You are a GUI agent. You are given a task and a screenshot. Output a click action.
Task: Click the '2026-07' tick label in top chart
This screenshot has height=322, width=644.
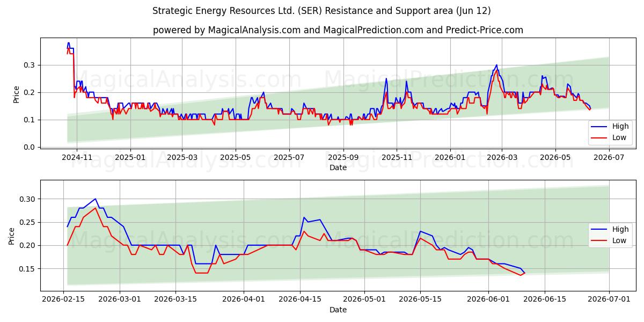609,157
